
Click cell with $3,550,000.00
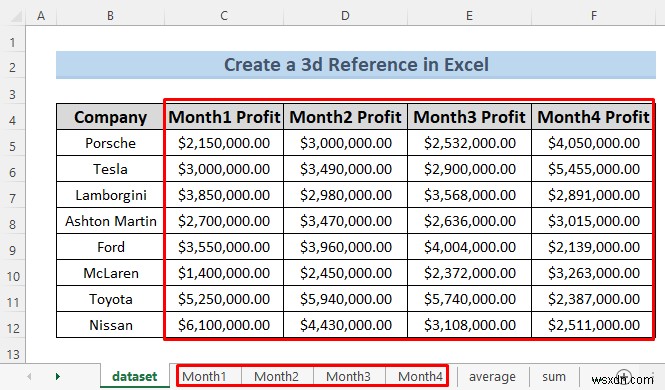224,247
